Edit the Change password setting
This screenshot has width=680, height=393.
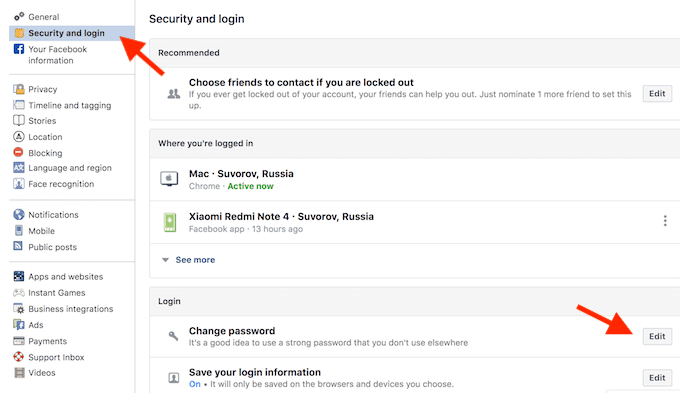[657, 336]
